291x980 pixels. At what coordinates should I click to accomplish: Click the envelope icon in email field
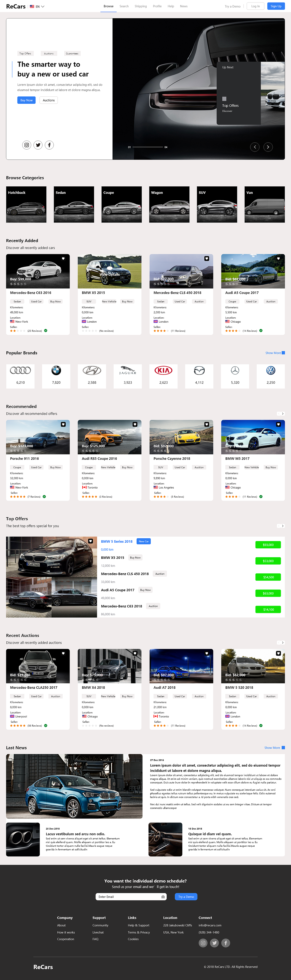pos(163,897)
